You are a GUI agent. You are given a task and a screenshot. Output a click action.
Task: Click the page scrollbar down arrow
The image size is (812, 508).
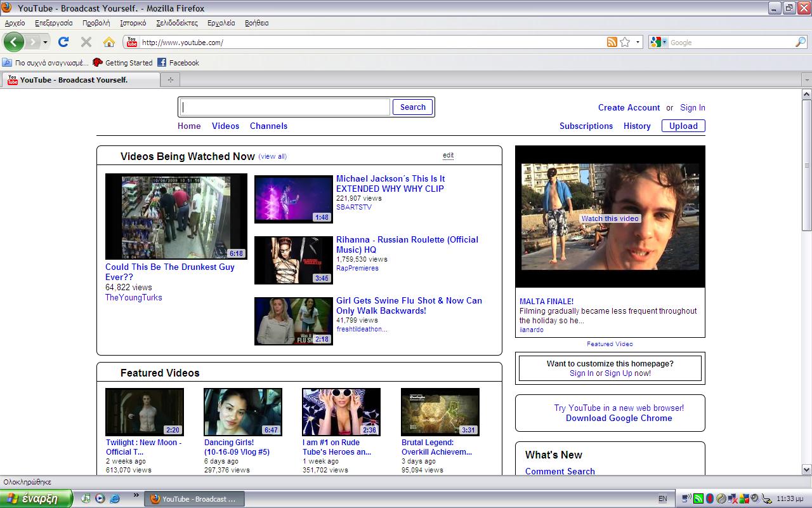(x=806, y=470)
